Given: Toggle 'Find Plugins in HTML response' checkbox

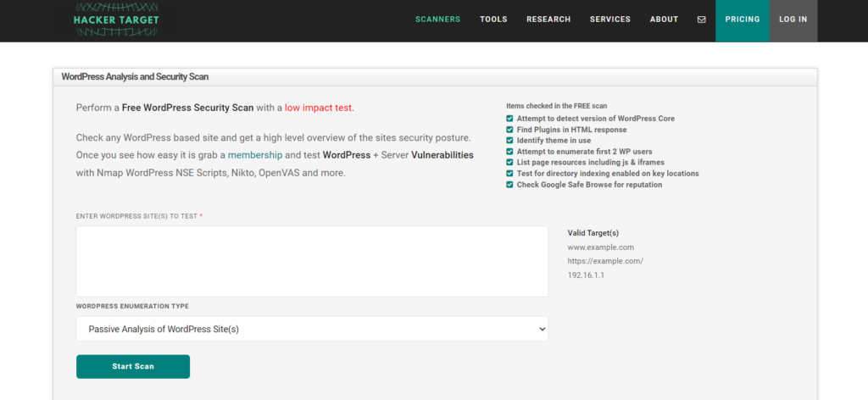Looking at the screenshot, I should [x=509, y=130].
